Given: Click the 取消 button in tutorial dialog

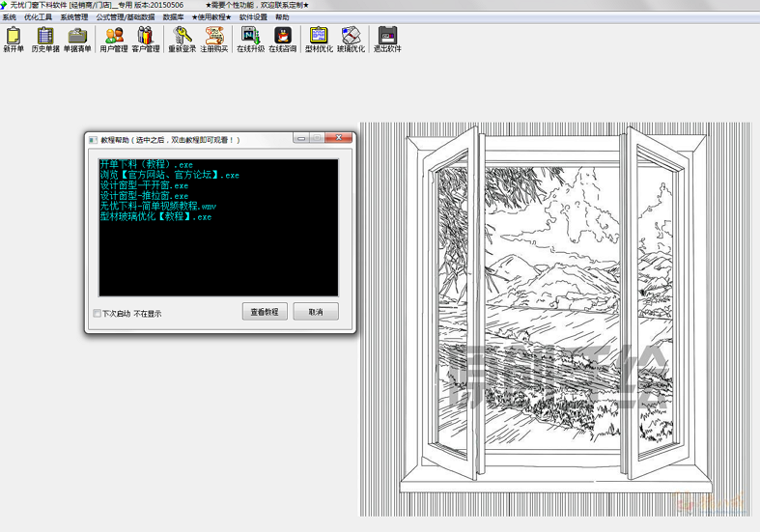Looking at the screenshot, I should coord(316,312).
